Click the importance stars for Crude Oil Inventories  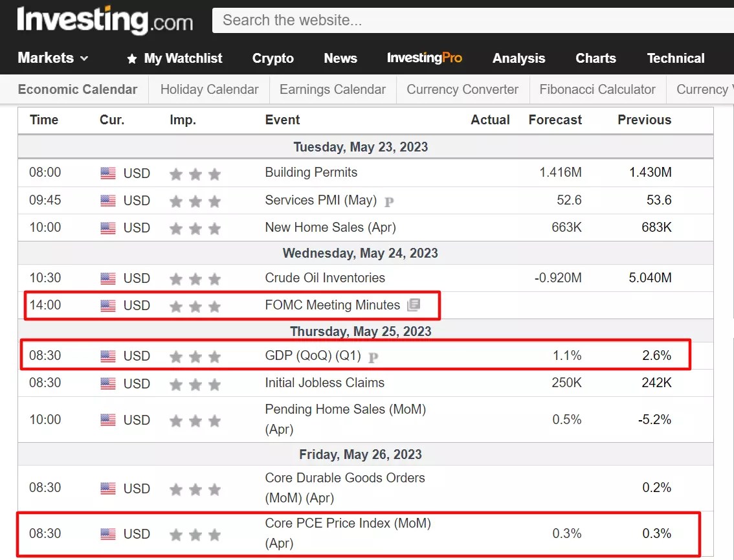point(195,279)
